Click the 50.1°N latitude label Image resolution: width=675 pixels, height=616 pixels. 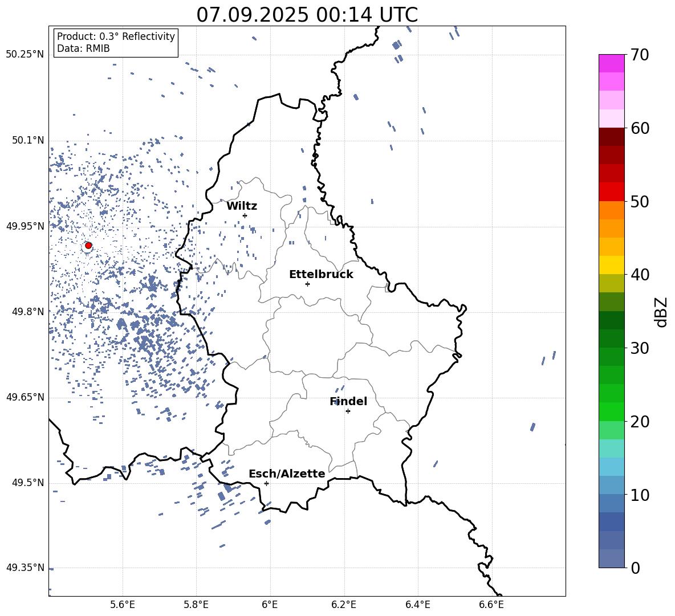coord(28,141)
